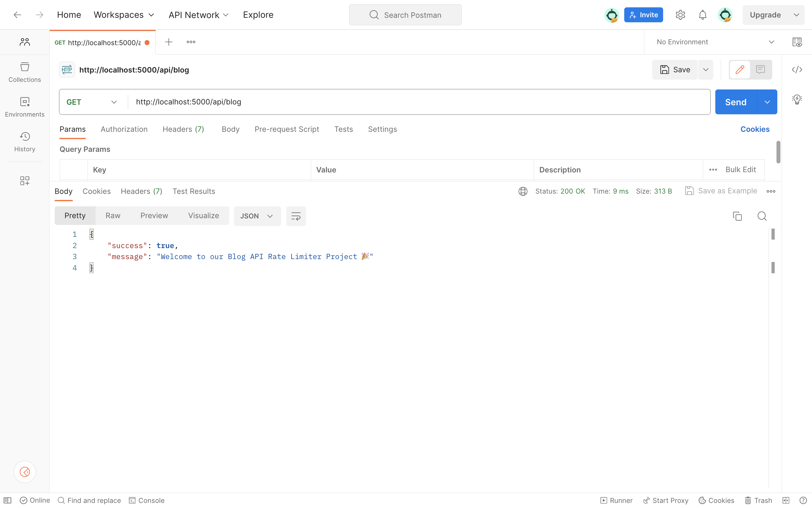Add a new request tab with the plus icon
The image size is (812, 508).
pyautogui.click(x=168, y=42)
